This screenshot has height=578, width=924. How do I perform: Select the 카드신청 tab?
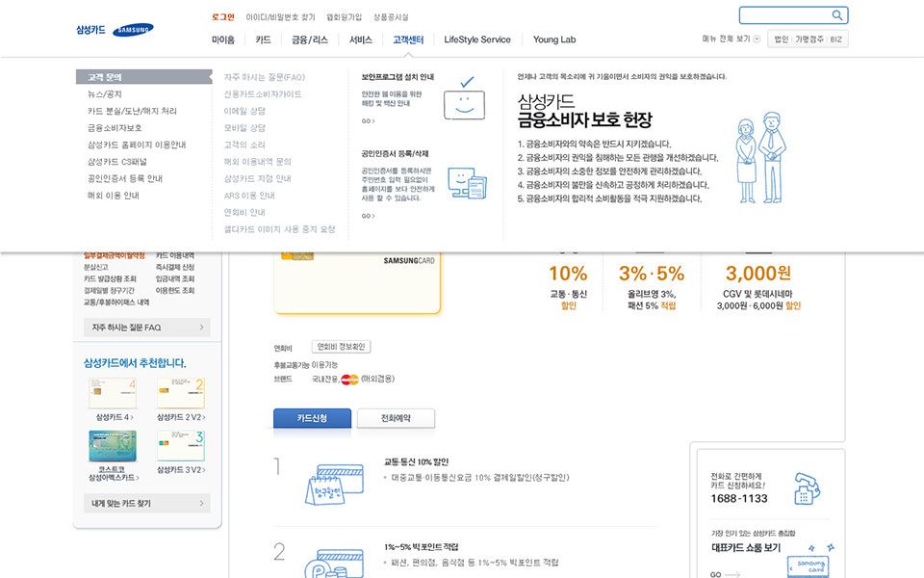312,418
